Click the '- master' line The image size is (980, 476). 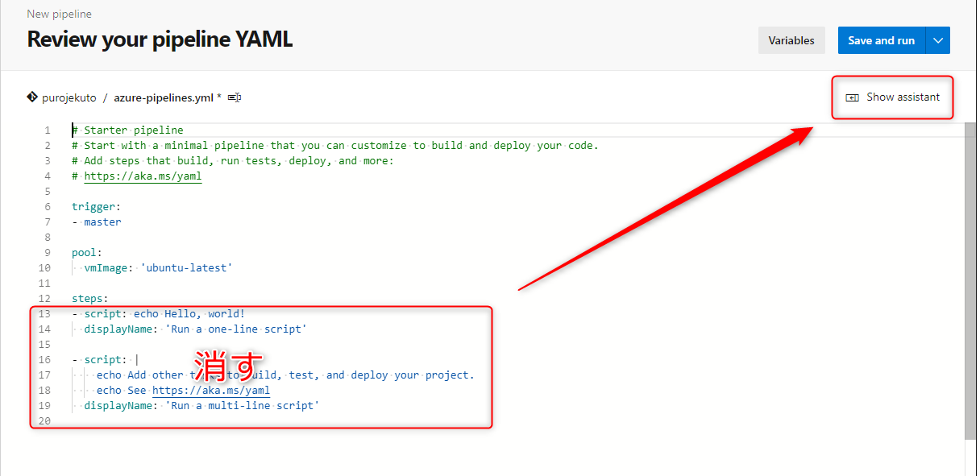pyautogui.click(x=96, y=221)
